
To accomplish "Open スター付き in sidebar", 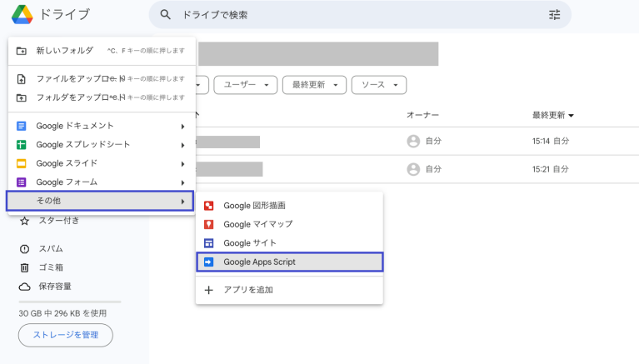I will pyautogui.click(x=58, y=221).
